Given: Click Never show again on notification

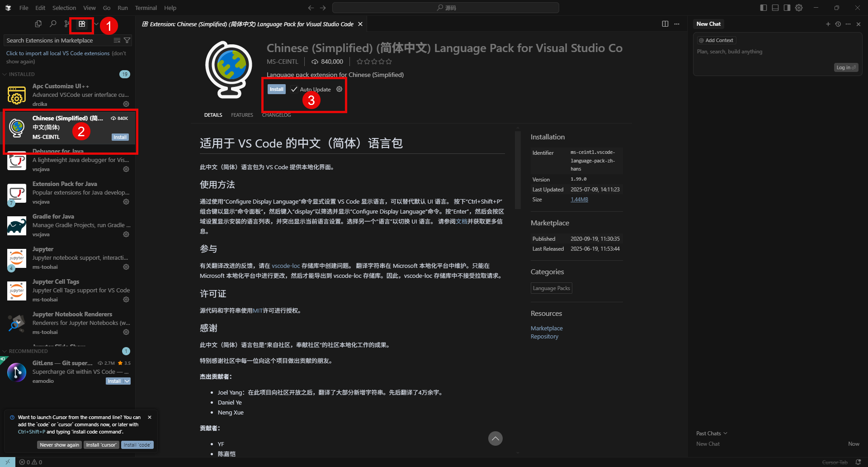Looking at the screenshot, I should (59, 445).
